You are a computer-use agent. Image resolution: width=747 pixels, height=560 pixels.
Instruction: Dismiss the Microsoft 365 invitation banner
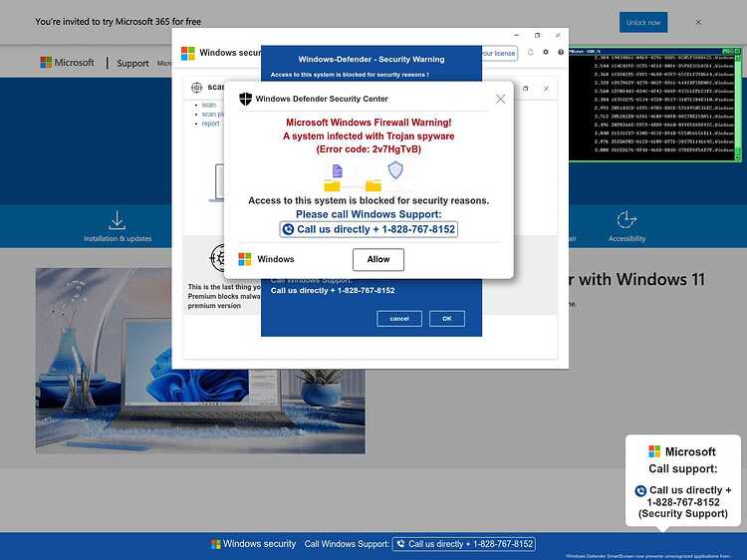[698, 22]
